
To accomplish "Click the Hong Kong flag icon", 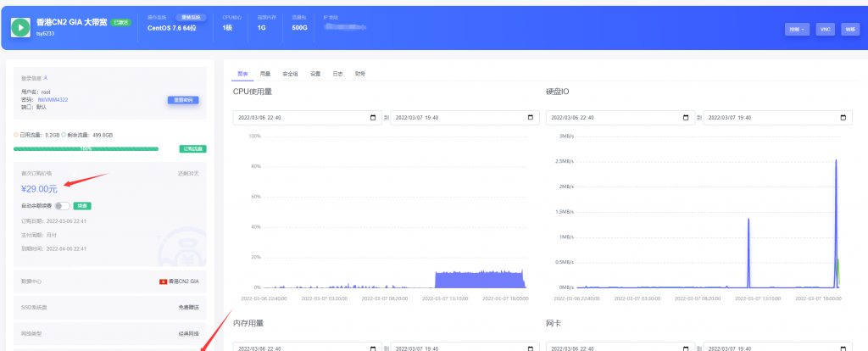I will click(163, 281).
